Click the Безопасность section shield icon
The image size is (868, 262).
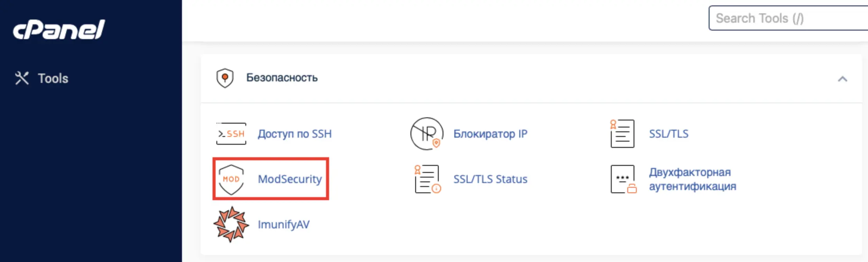coord(225,78)
